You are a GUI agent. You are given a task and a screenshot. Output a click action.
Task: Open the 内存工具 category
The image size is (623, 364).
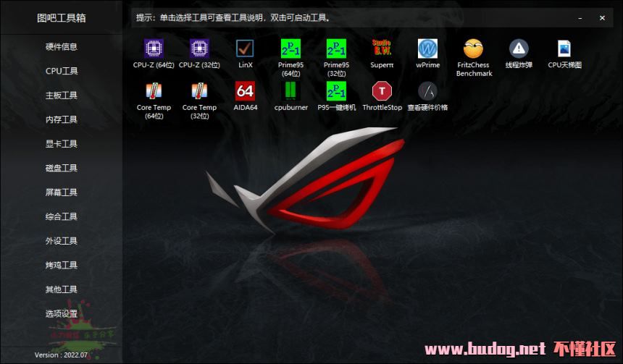pyautogui.click(x=61, y=119)
